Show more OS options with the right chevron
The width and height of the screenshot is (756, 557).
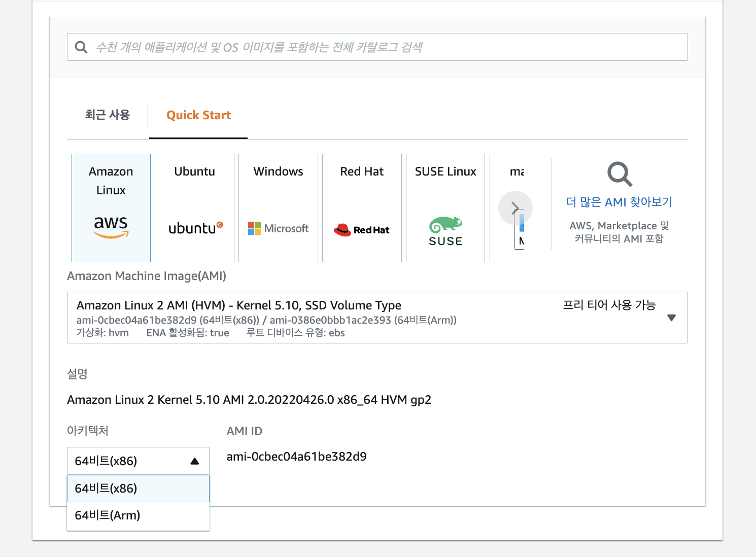point(516,208)
